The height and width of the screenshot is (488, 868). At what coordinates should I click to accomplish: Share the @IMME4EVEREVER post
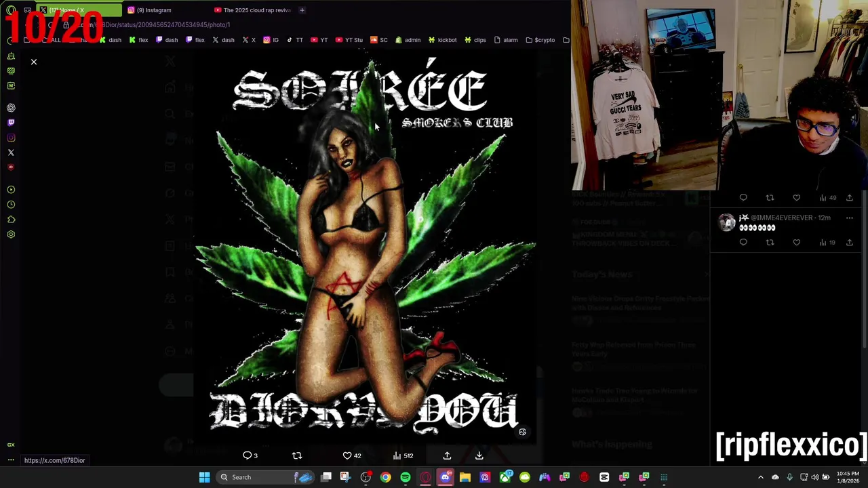849,242
